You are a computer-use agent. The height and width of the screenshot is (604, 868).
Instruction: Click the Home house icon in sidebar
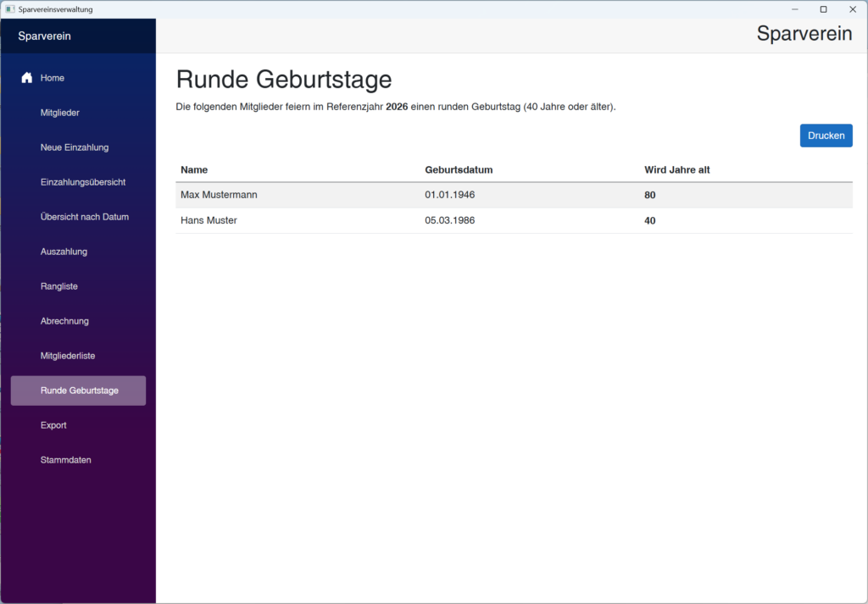tap(27, 78)
